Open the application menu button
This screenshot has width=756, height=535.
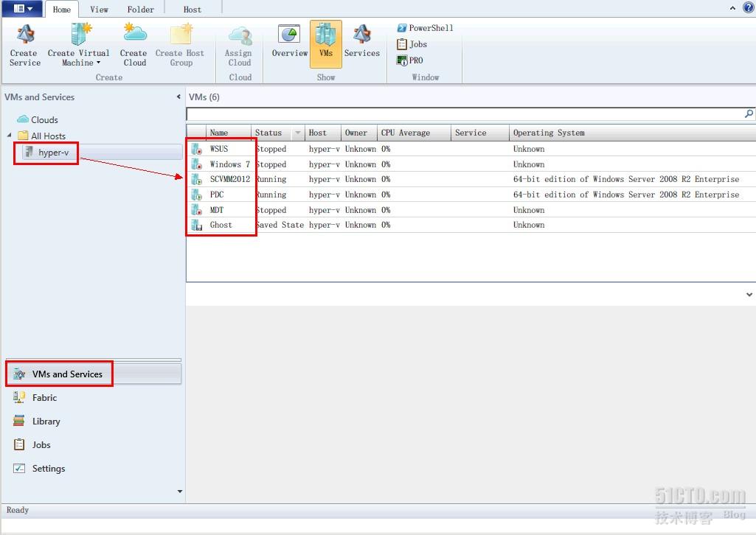(22, 8)
